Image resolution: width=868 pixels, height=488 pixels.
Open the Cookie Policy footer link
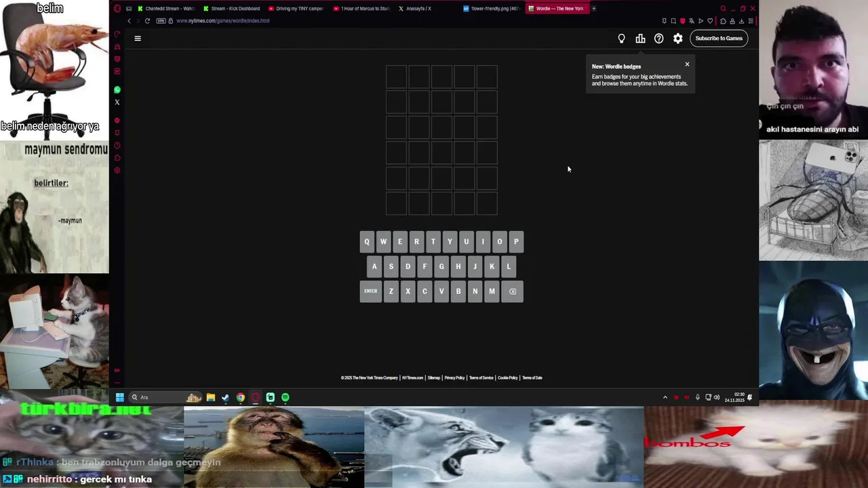click(x=507, y=378)
